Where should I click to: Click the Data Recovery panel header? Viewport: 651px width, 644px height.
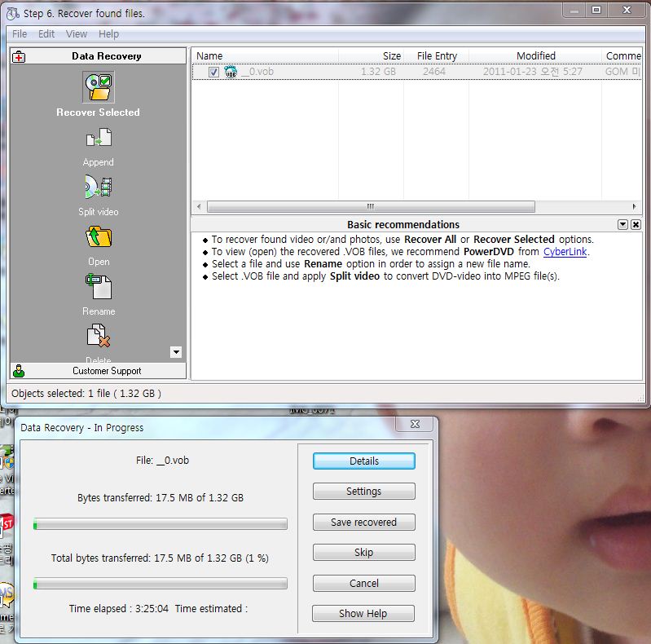click(x=99, y=56)
